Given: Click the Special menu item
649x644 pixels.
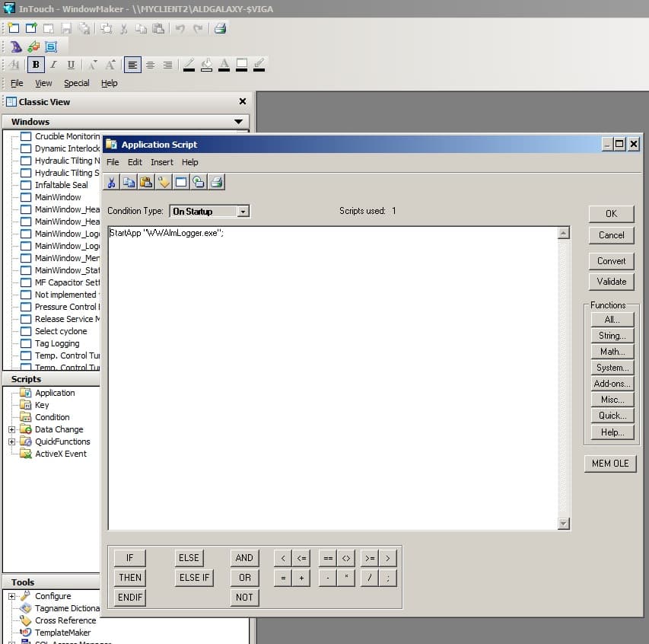Looking at the screenshot, I should pos(76,83).
